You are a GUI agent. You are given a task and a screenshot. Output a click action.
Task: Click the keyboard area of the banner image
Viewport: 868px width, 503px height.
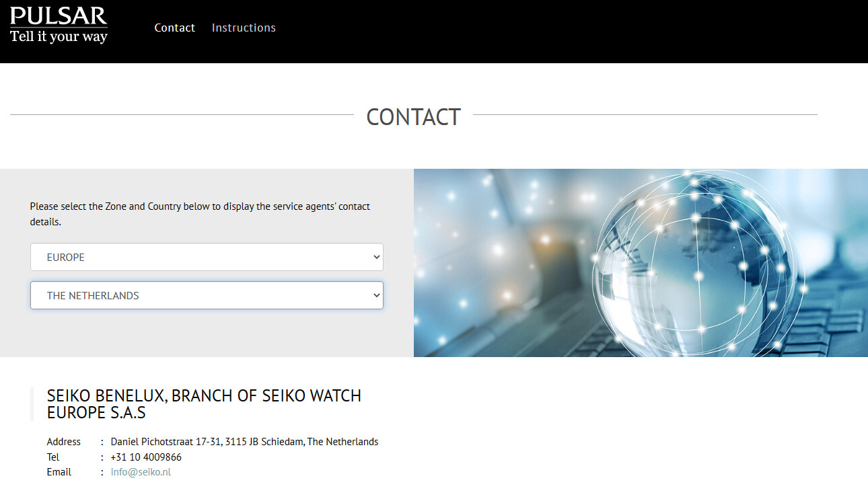pos(828,330)
